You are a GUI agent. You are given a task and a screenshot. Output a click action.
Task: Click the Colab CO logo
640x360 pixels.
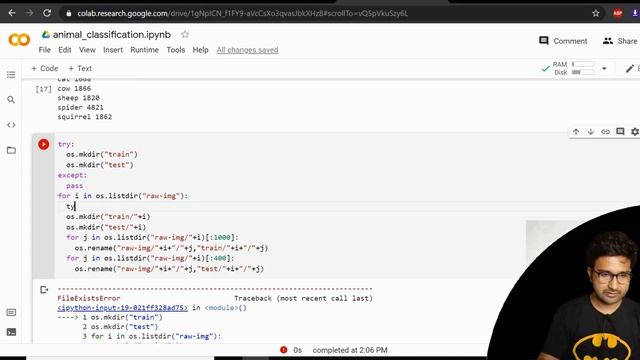coord(19,40)
